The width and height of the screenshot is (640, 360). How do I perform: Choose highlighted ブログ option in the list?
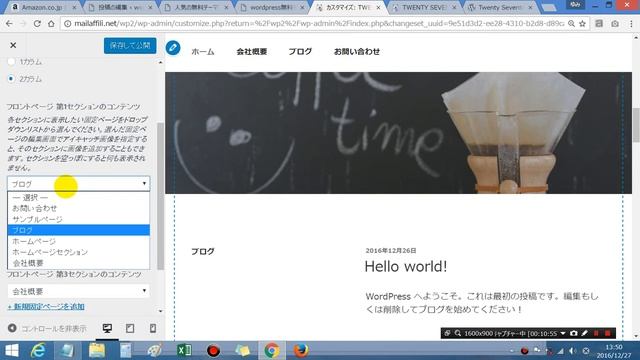pos(78,230)
